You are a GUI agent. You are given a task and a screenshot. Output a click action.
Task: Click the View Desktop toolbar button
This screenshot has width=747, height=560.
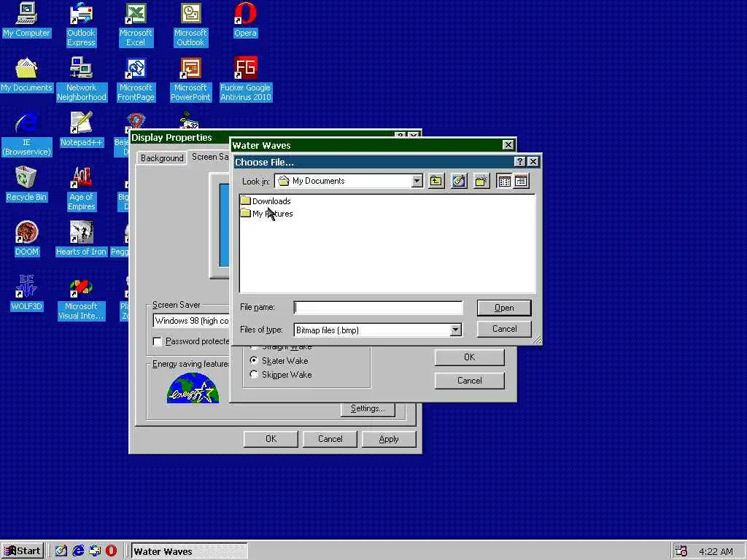pyautogui.click(x=459, y=181)
